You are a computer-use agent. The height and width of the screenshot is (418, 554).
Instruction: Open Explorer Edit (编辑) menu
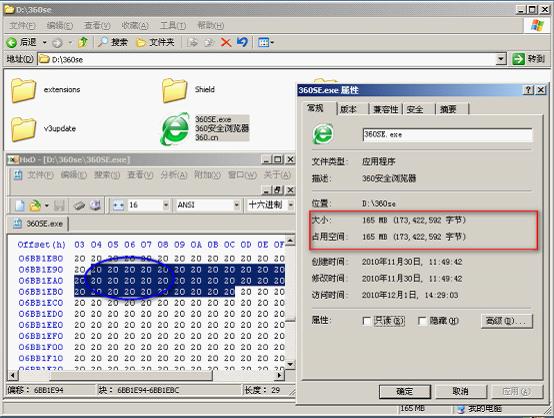(59, 26)
